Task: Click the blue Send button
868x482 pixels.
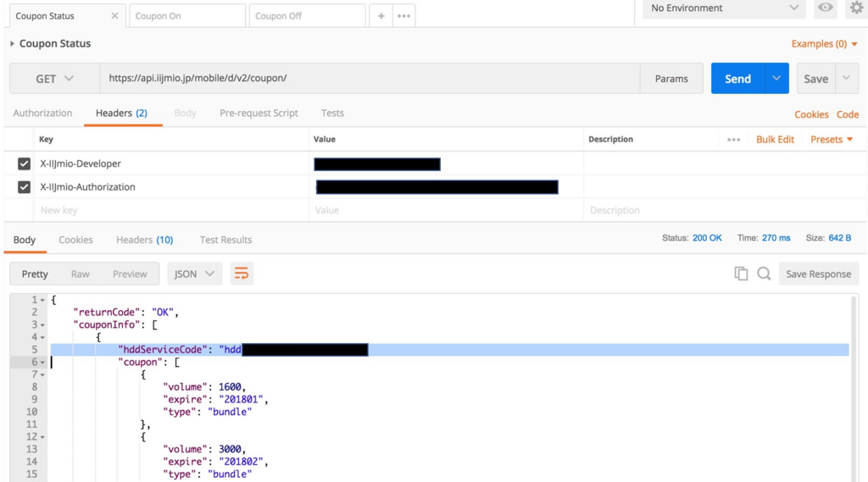Action: (x=738, y=78)
